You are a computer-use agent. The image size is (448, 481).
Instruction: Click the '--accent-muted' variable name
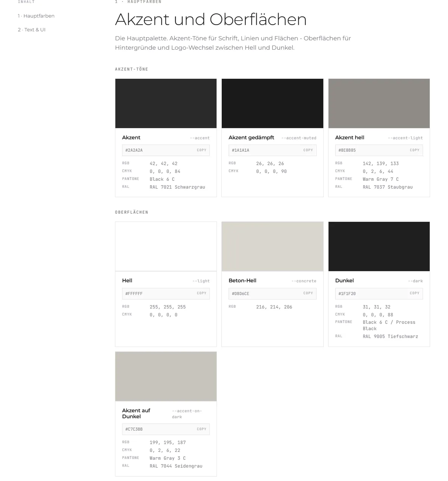click(x=299, y=138)
